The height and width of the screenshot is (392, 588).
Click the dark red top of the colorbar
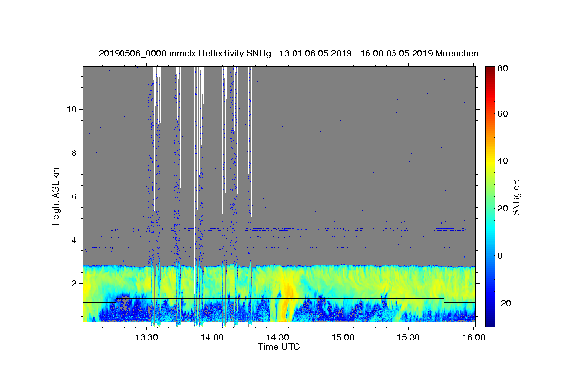490,70
